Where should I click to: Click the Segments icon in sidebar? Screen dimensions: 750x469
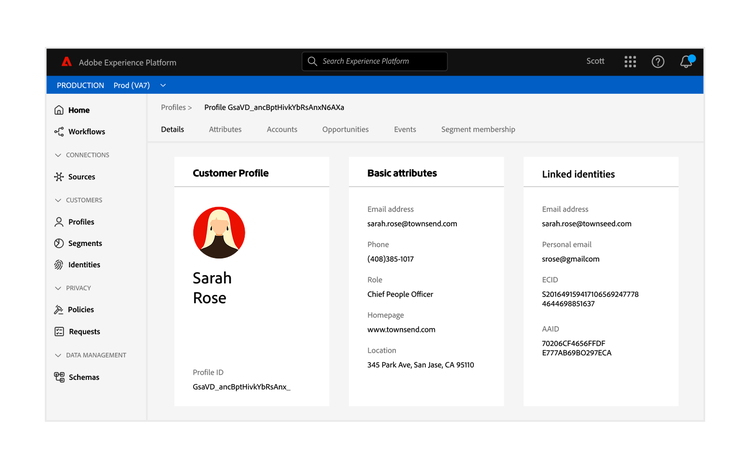pos(59,243)
